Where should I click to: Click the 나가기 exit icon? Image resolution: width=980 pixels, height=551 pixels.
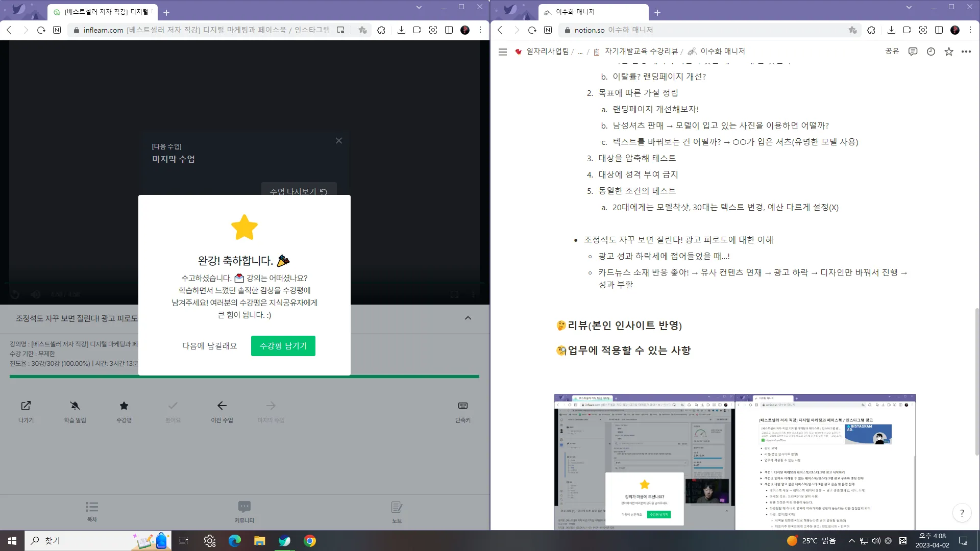(26, 406)
